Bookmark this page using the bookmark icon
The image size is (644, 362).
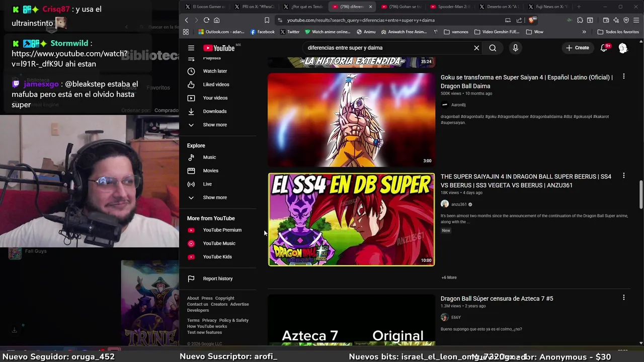(x=267, y=20)
